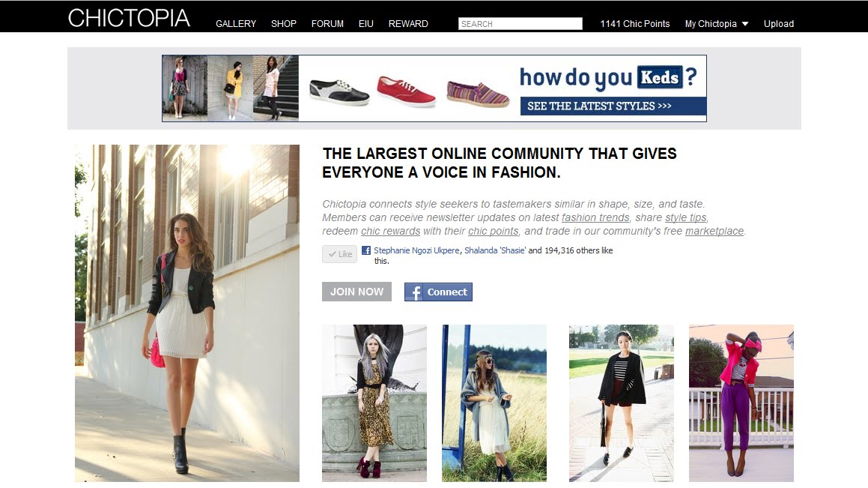Open the pink jacket purple pants photo

(x=741, y=403)
